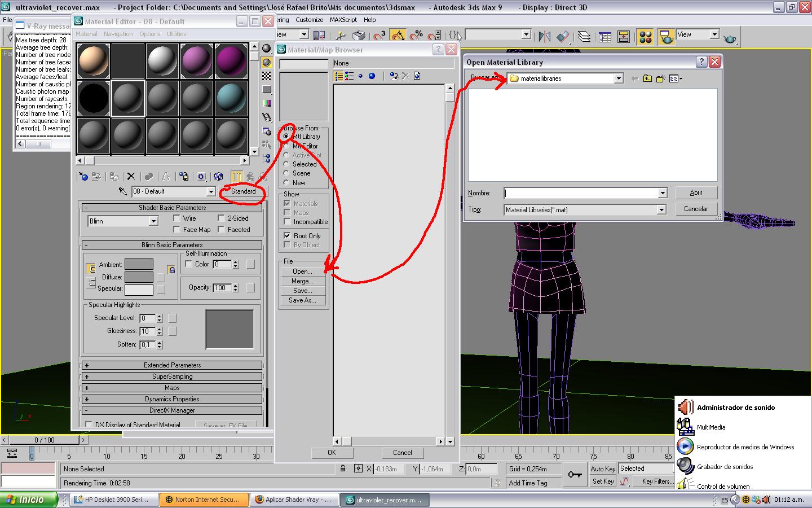Click the Material/Map Navigator icon
This screenshot has height=508, width=812.
(x=267, y=159)
